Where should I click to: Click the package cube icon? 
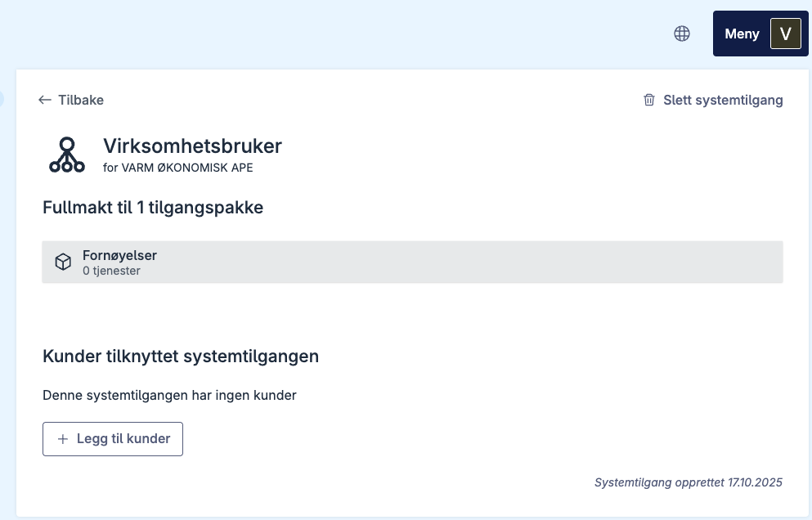click(x=63, y=262)
